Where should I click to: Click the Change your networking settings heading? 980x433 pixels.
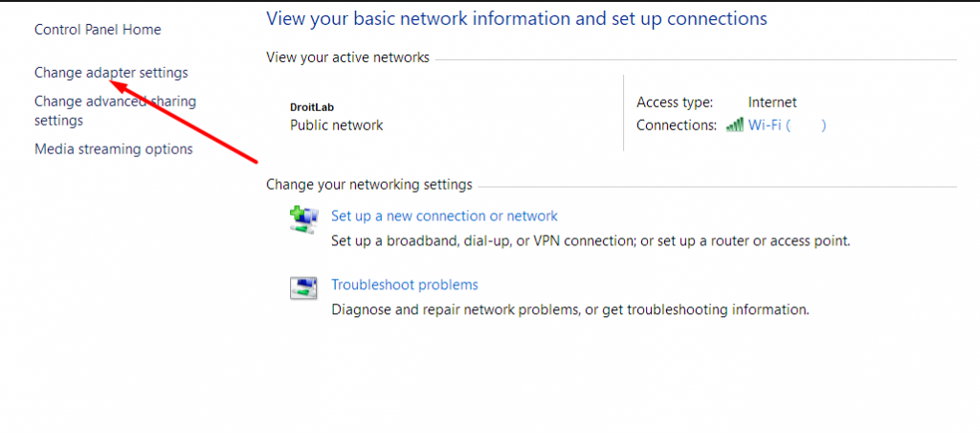(369, 185)
